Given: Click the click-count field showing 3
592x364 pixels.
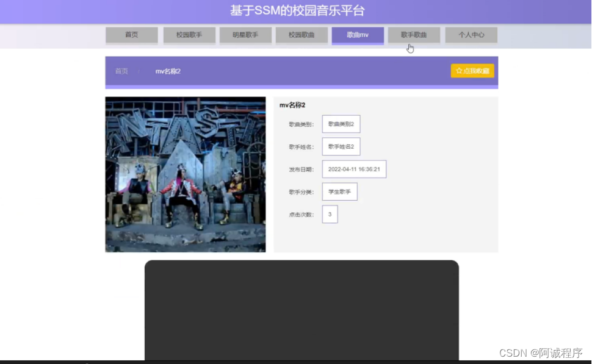Looking at the screenshot, I should (330, 214).
